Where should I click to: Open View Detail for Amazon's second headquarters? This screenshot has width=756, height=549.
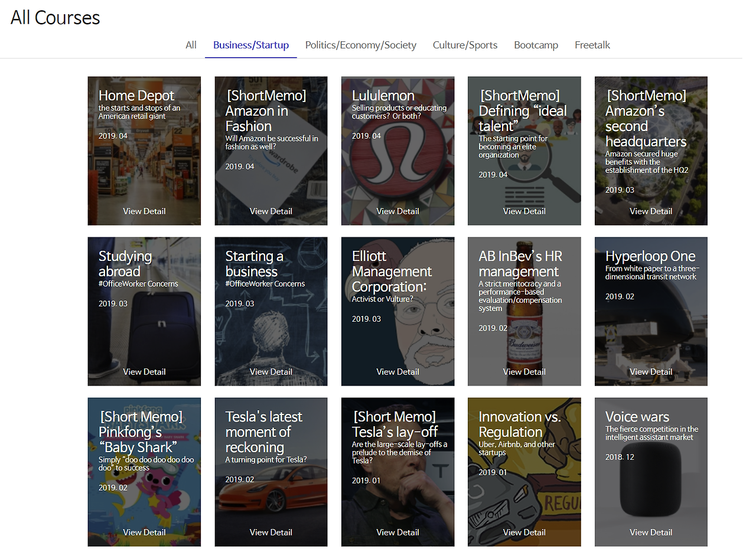[x=651, y=211]
